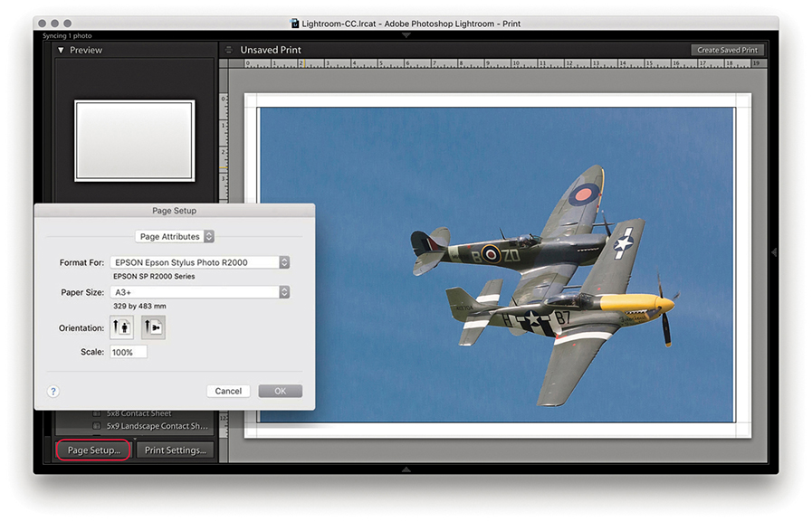The width and height of the screenshot is (812, 521).
Task: Click the Scale percentage input field
Action: click(129, 352)
